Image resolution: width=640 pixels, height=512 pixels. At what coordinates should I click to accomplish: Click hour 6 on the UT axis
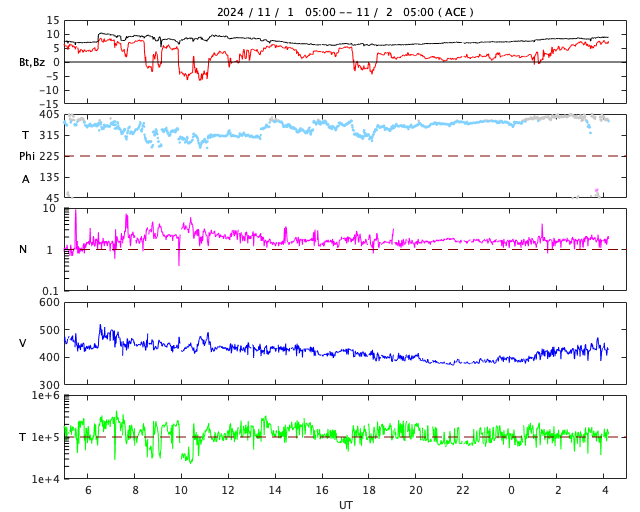(x=88, y=490)
